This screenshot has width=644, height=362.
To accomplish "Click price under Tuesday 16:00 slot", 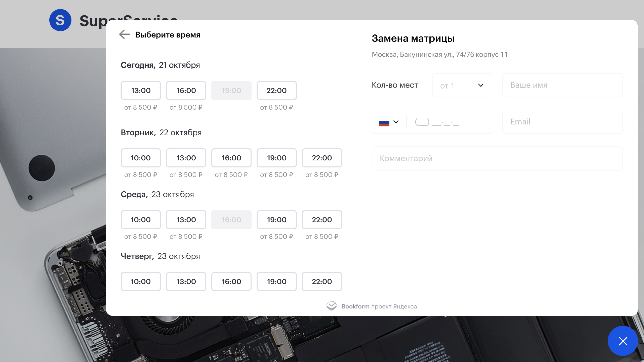I will (231, 175).
